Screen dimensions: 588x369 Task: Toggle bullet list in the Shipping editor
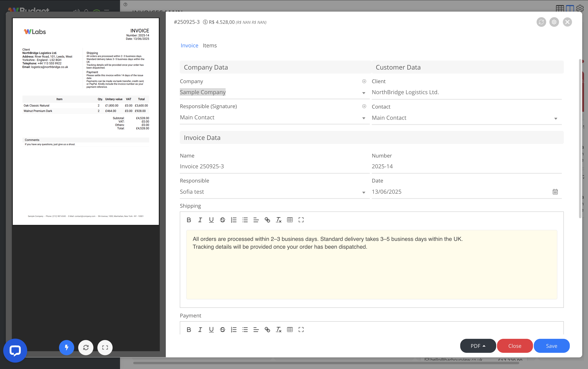(245, 220)
